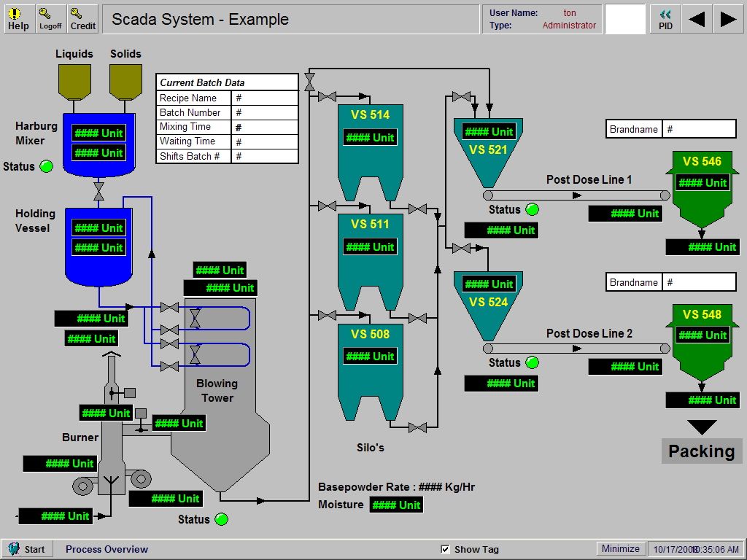Select the Process Overview taskbar entry
Viewport: 747px width, 560px height.
pos(107,548)
